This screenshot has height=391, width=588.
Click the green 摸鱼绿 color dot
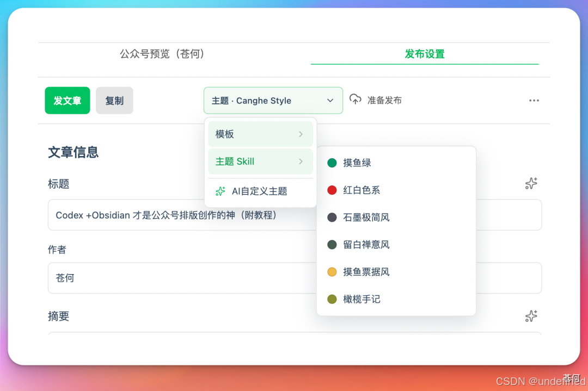pyautogui.click(x=332, y=163)
